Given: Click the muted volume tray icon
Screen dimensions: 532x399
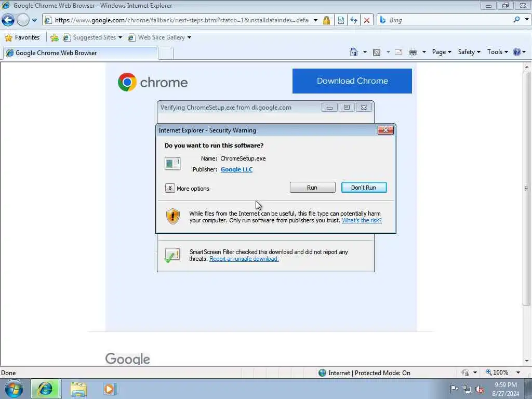Looking at the screenshot, I should point(480,389).
